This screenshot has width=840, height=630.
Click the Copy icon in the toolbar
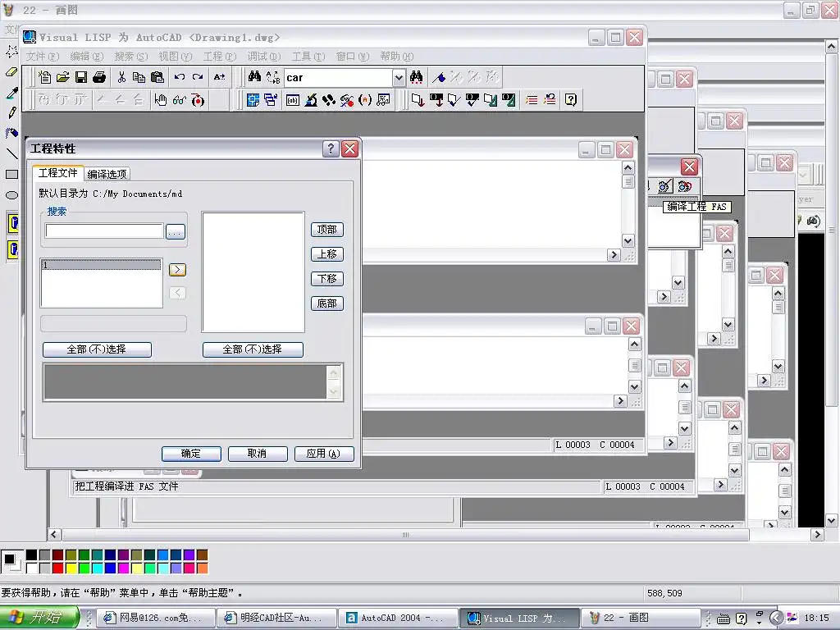[139, 77]
